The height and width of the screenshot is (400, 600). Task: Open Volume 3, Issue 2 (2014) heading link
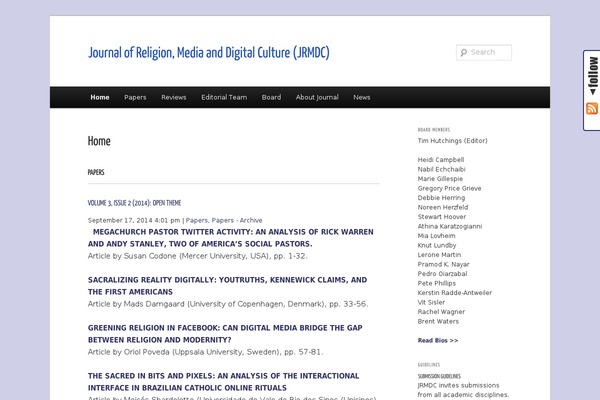(x=134, y=203)
